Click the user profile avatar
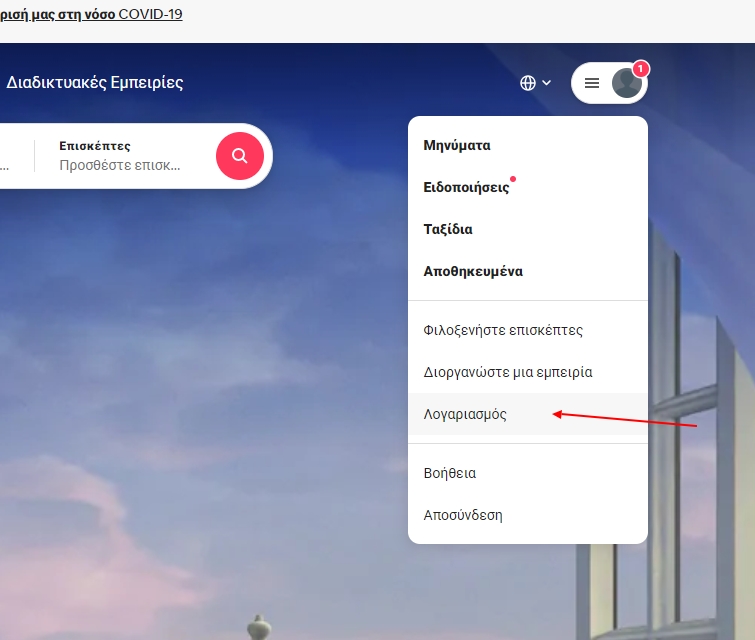The height and width of the screenshot is (640, 755). 626,83
